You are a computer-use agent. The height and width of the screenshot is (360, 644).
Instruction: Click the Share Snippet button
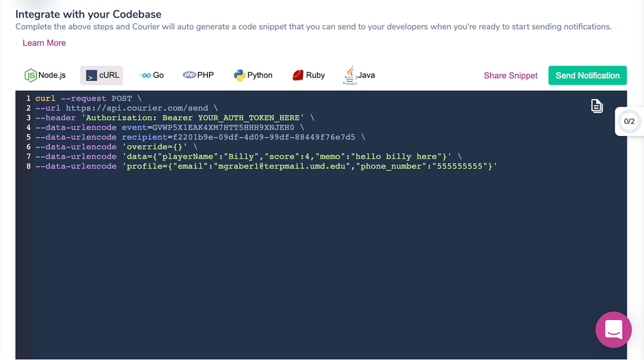(511, 75)
